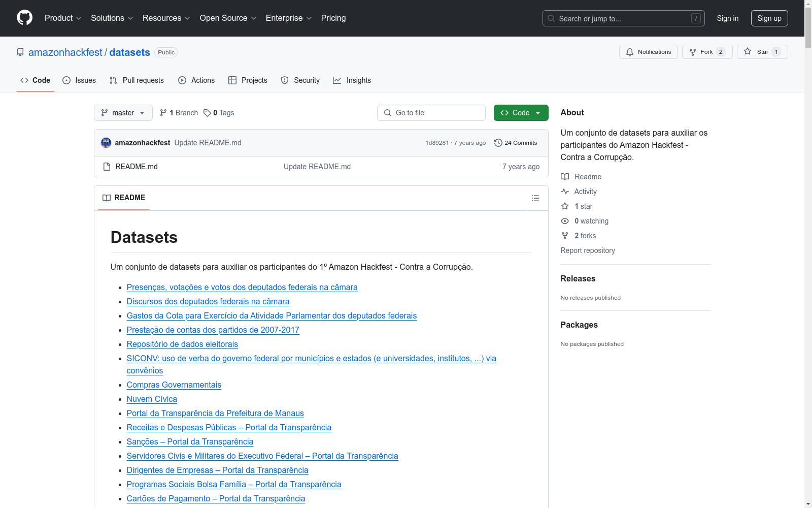Open the Compras Governamentais link

click(174, 385)
